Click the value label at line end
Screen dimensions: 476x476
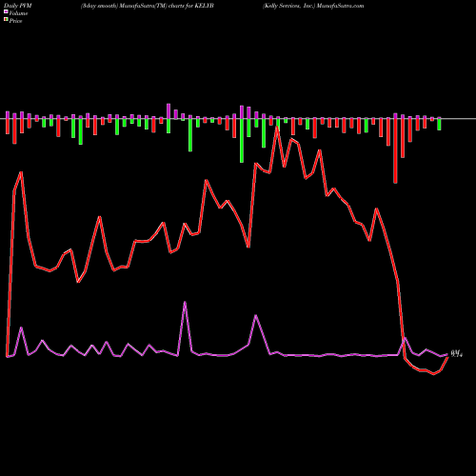pyautogui.click(x=457, y=353)
